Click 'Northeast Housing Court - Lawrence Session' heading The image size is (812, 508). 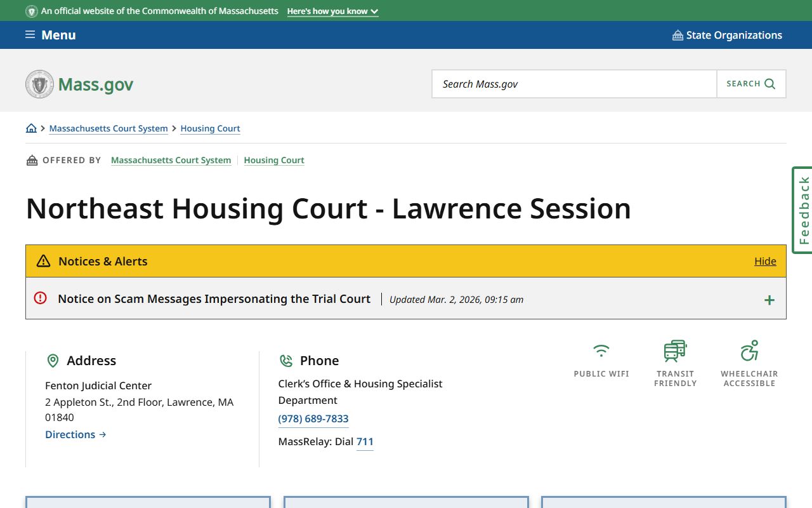click(x=329, y=209)
